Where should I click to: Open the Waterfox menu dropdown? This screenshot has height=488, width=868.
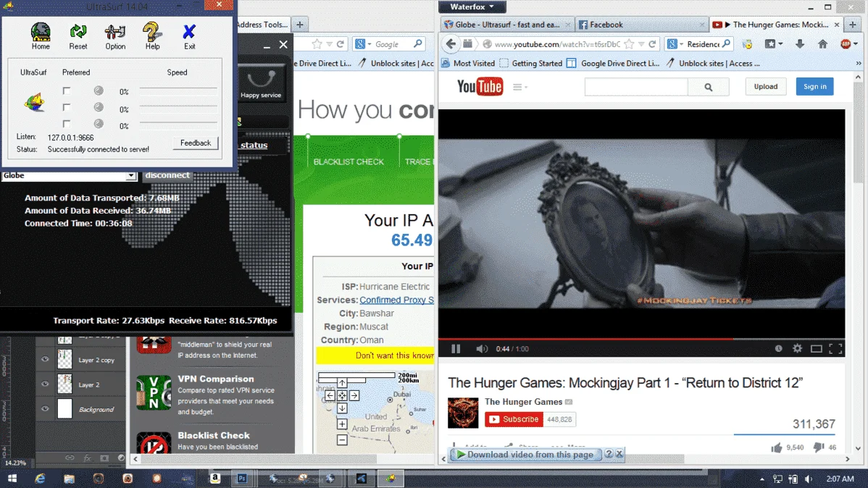[x=472, y=7]
